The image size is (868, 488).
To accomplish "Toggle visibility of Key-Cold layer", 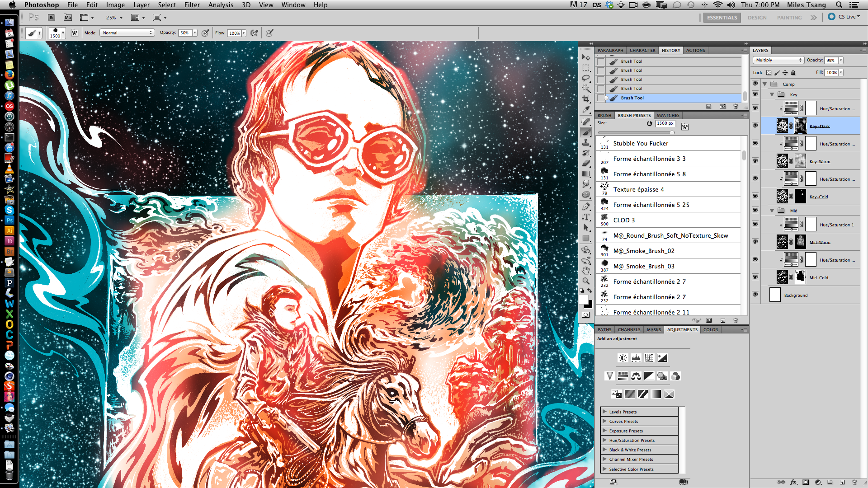I will (755, 196).
